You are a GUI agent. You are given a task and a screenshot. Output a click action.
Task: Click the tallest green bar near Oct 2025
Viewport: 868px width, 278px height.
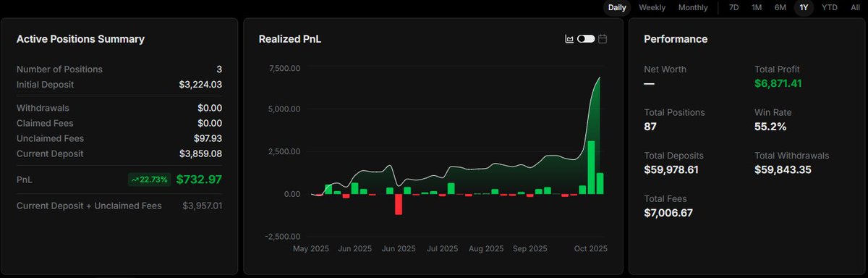click(x=591, y=167)
